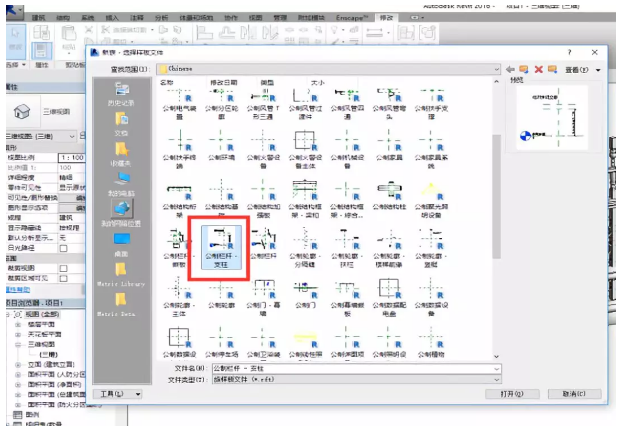
Task: Select the 公制幕墙嵌板 template file
Action: tap(347, 298)
